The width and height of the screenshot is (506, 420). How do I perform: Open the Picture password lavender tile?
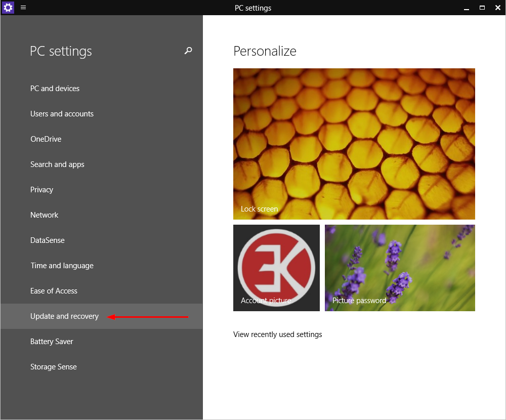[400, 268]
